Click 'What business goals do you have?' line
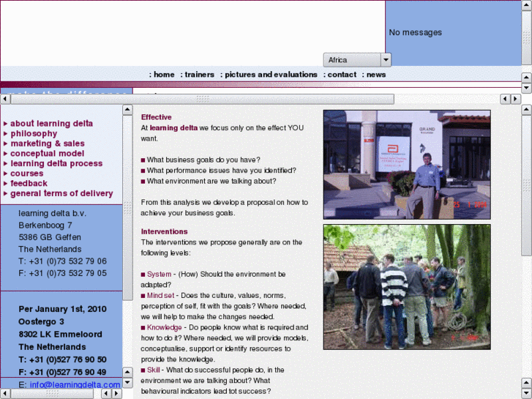 203,160
